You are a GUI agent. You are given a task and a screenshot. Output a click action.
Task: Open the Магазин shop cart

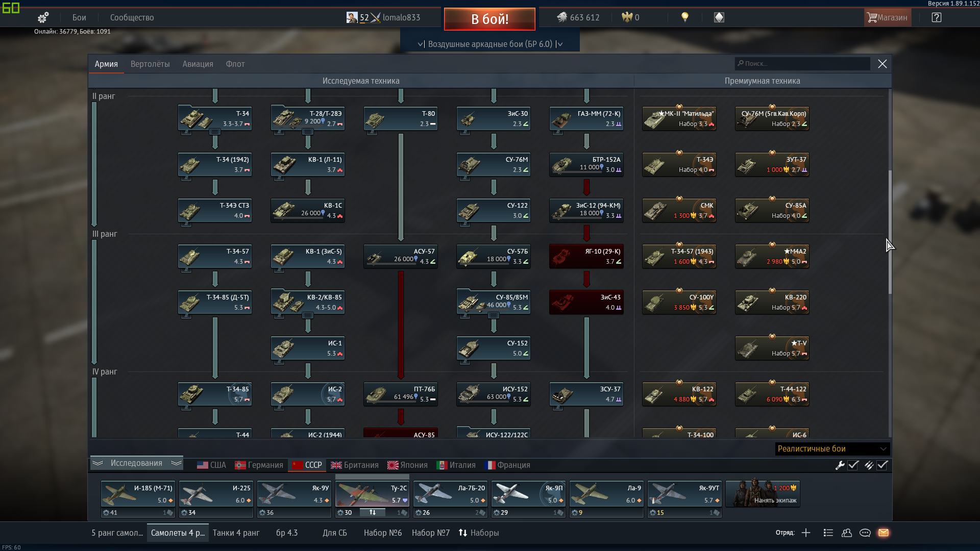coord(887,17)
